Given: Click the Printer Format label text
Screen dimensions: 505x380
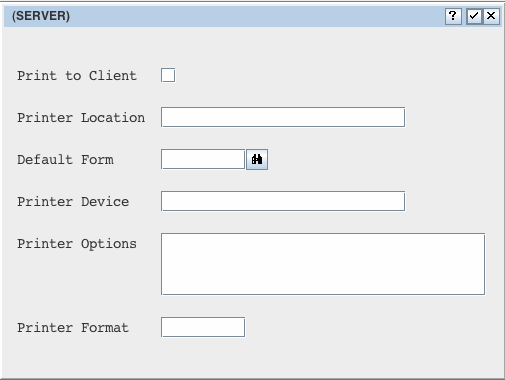Looking at the screenshot, I should coord(73,328).
